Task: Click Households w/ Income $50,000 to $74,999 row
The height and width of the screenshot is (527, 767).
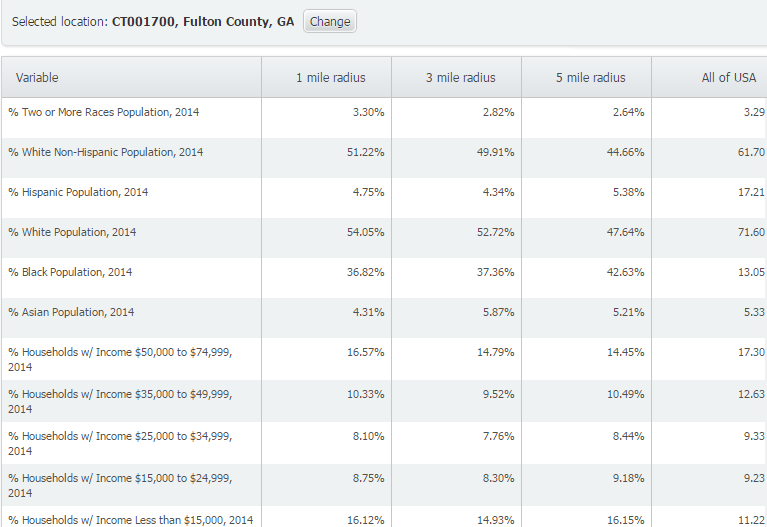Action: click(120, 359)
